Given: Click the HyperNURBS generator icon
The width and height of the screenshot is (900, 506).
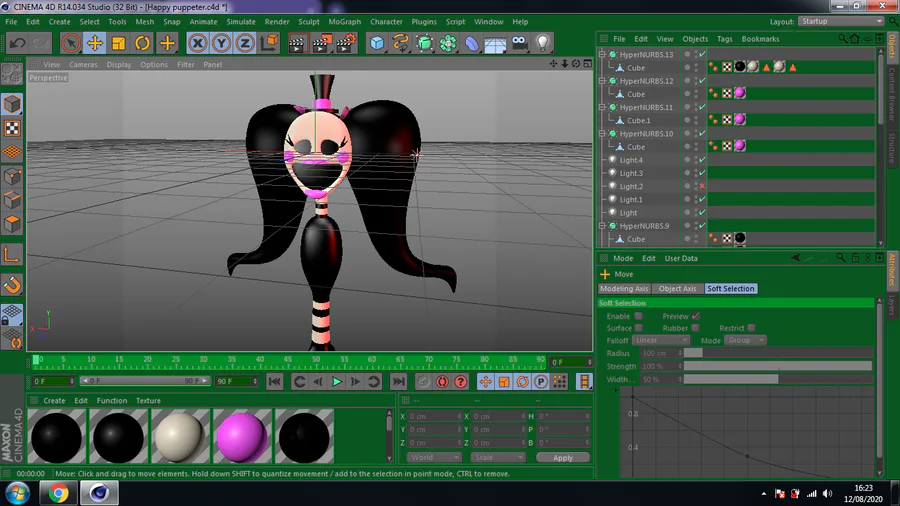Looking at the screenshot, I should (425, 43).
